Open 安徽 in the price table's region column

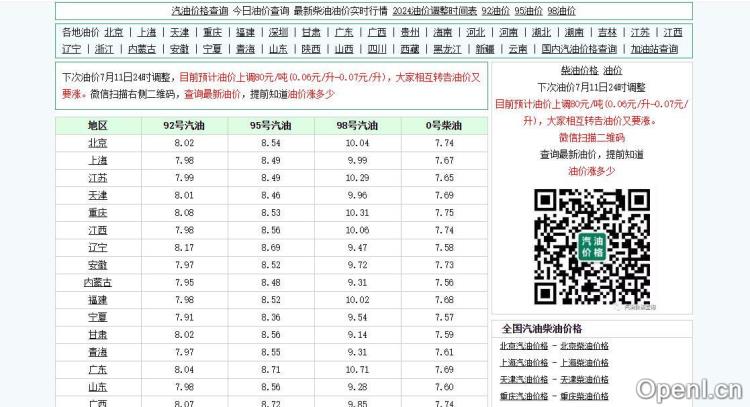(98, 265)
